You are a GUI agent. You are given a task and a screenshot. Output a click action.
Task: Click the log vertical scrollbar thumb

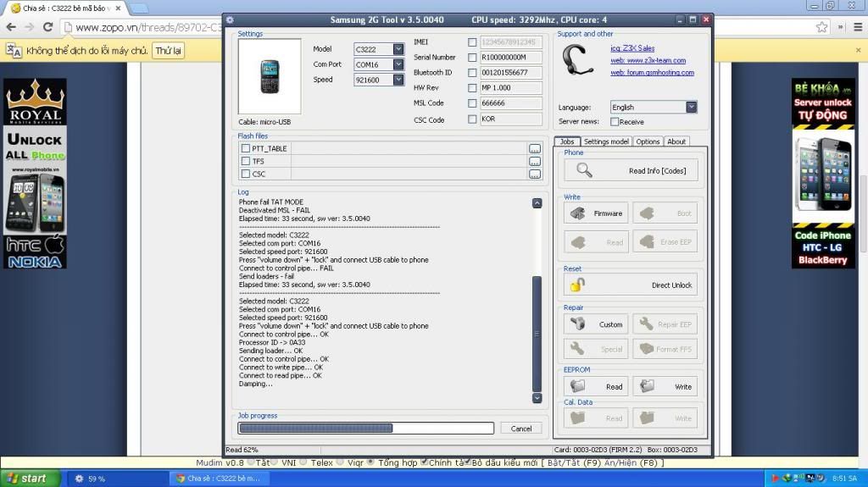537,334
